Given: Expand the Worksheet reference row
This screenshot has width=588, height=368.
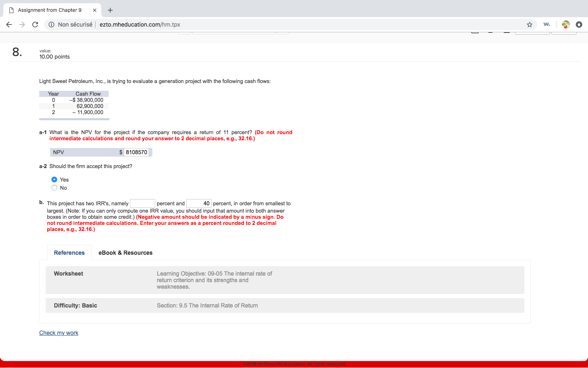Looking at the screenshot, I should coord(285,280).
